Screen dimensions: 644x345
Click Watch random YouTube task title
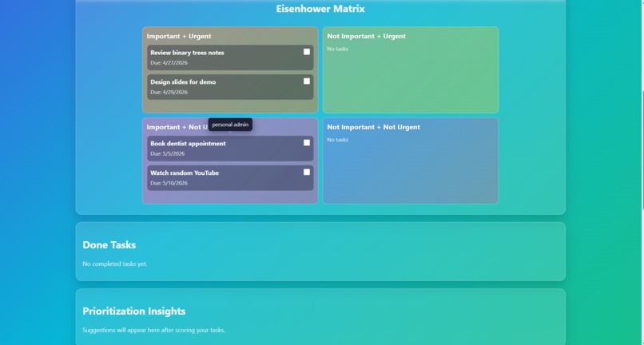point(185,173)
